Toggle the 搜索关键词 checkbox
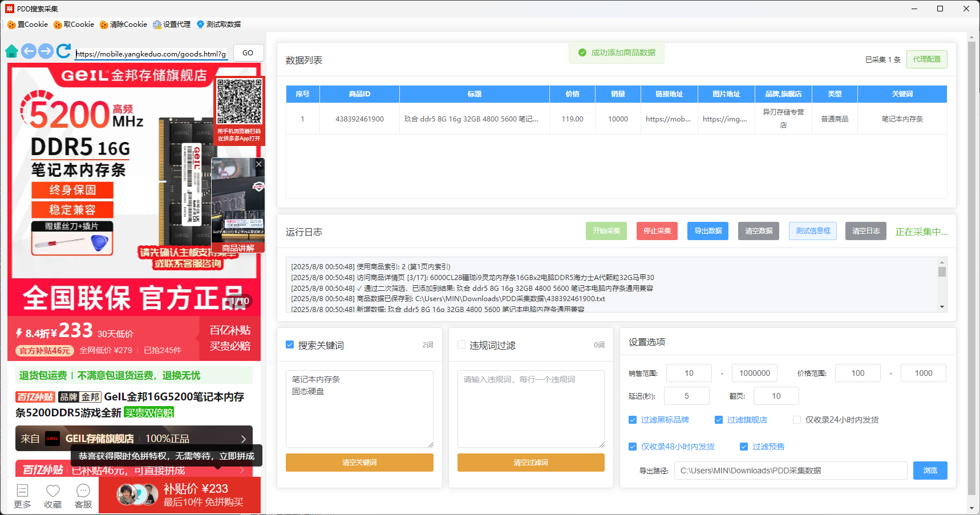This screenshot has height=515, width=980. click(x=290, y=345)
